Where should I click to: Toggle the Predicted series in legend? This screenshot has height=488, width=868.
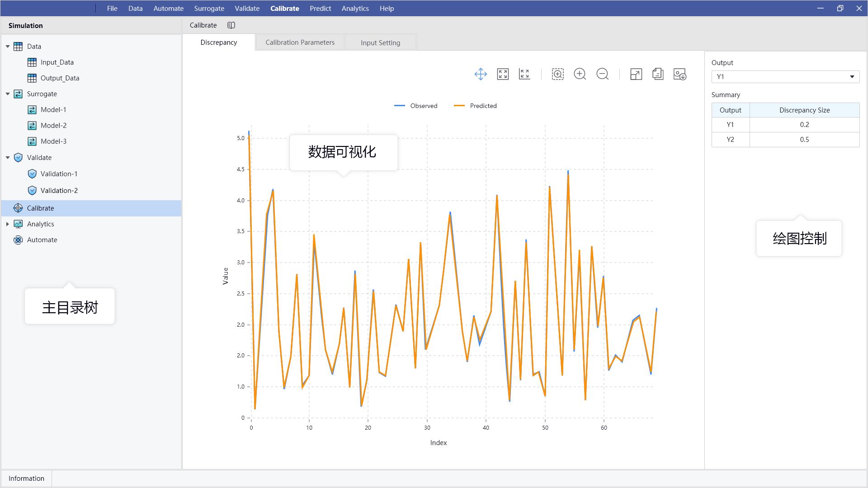[x=475, y=106]
